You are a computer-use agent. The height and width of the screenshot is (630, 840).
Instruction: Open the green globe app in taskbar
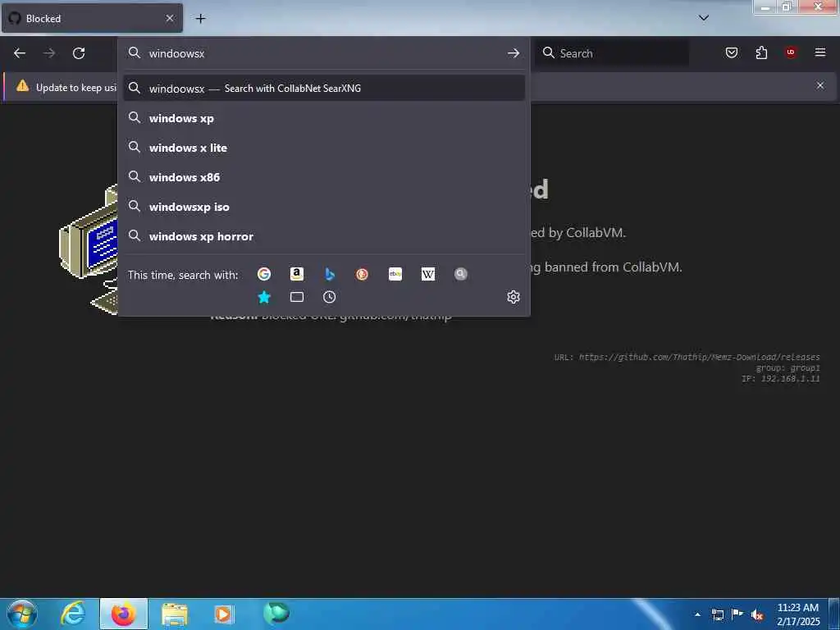[276, 613]
